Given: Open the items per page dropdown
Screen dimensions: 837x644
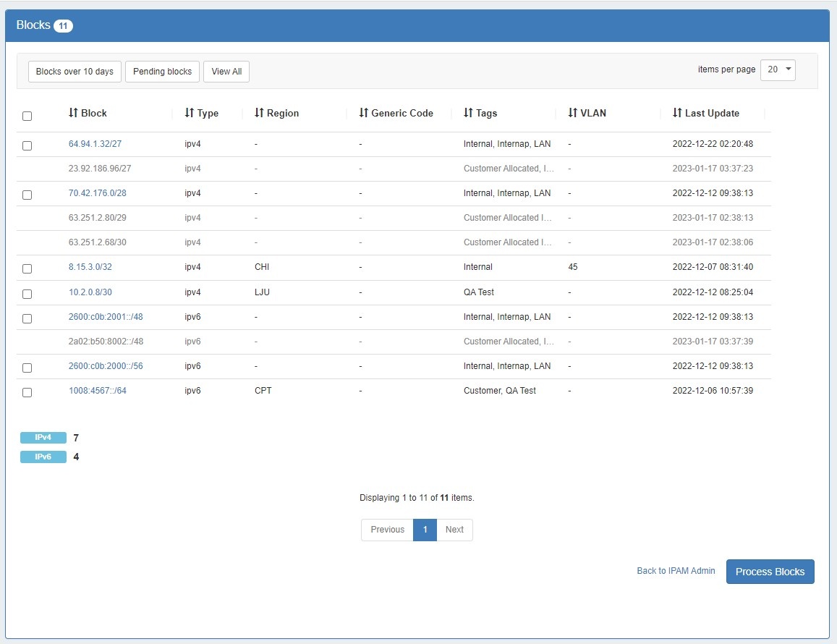Looking at the screenshot, I should click(x=778, y=69).
